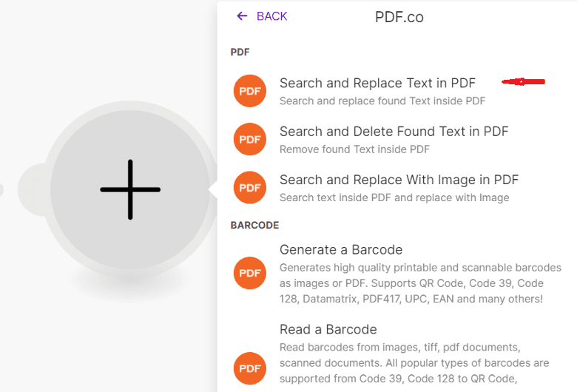Click the BARCODE section header
Image resolution: width=577 pixels, height=392 pixels.
[x=254, y=225]
